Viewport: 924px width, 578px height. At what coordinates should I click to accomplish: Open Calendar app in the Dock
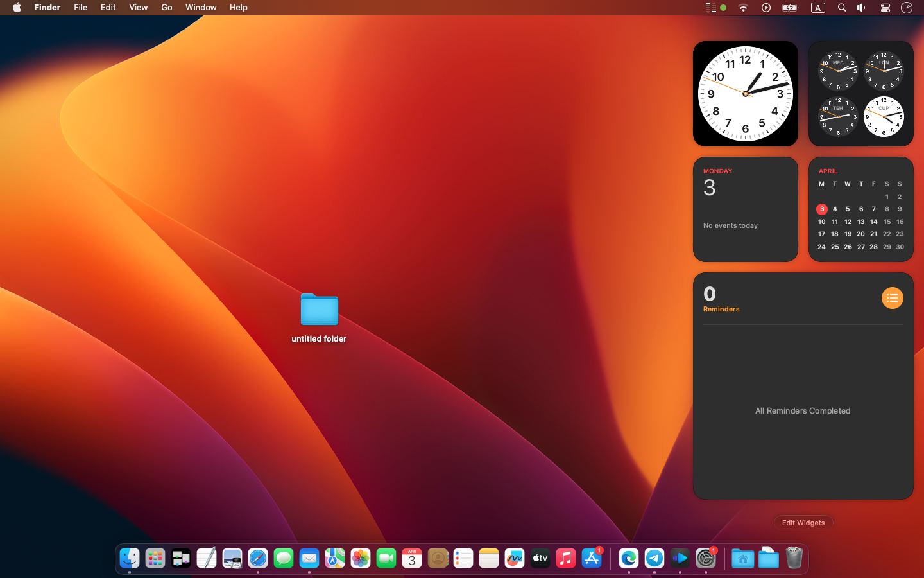point(412,558)
